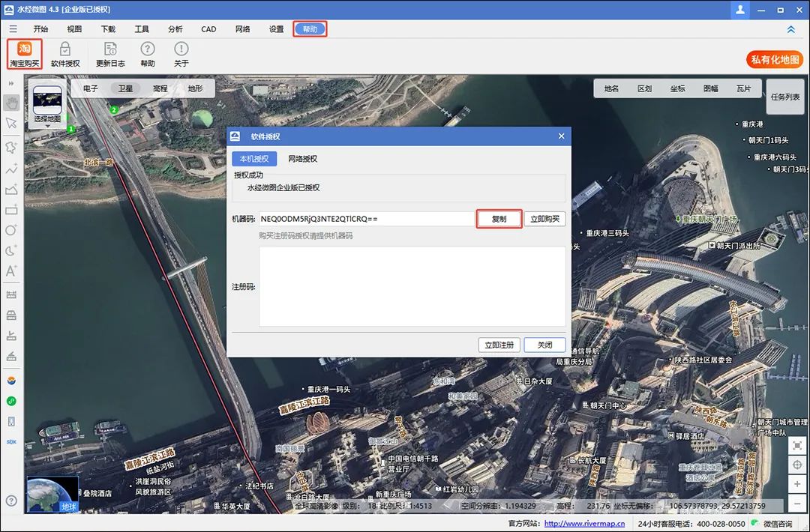Zoom in with the plus map button
Screen dimensions: 810x532
(x=797, y=484)
